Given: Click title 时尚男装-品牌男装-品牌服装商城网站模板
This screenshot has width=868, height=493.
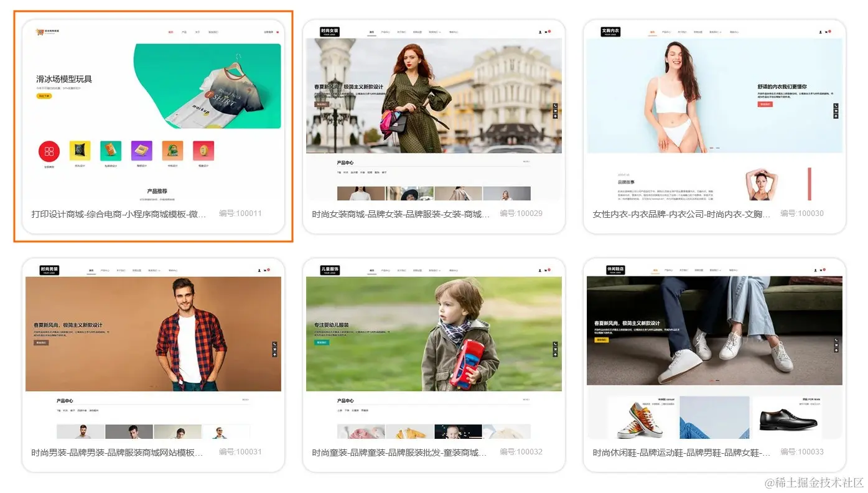Looking at the screenshot, I should point(118,453).
